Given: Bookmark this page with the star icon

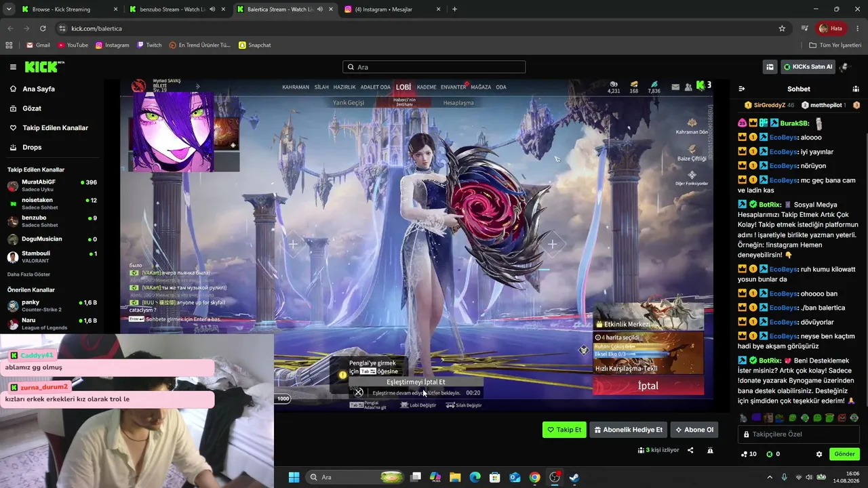Looking at the screenshot, I should [x=782, y=28].
